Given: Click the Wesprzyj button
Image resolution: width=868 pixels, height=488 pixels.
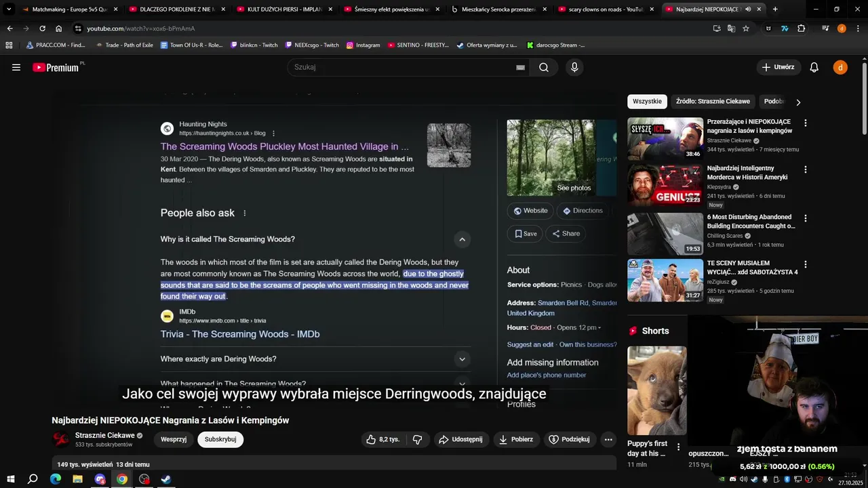Looking at the screenshot, I should click(174, 439).
